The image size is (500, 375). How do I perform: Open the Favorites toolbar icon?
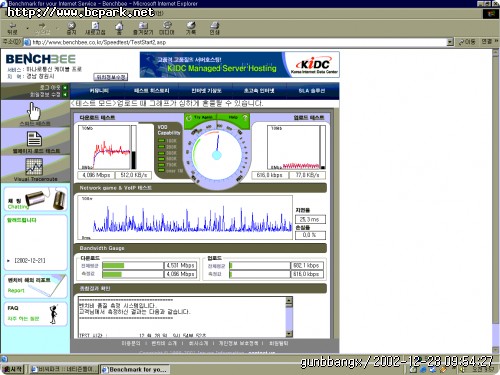(143, 26)
